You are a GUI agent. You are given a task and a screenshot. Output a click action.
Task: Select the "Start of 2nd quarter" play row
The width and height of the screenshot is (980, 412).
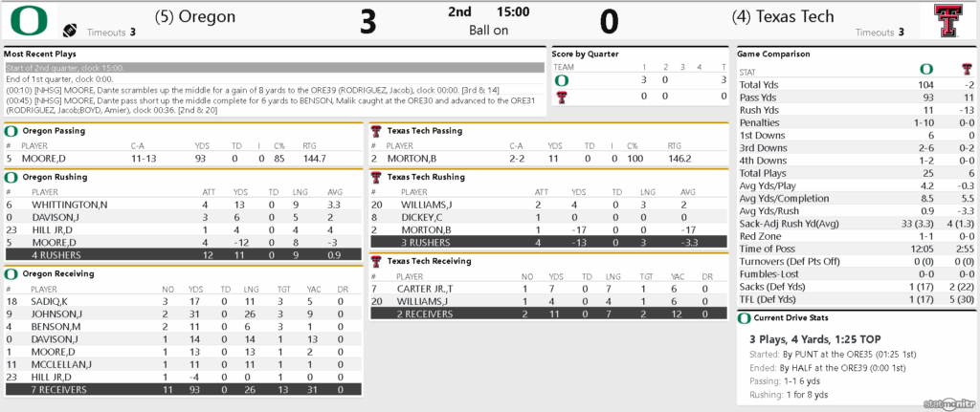pos(273,68)
